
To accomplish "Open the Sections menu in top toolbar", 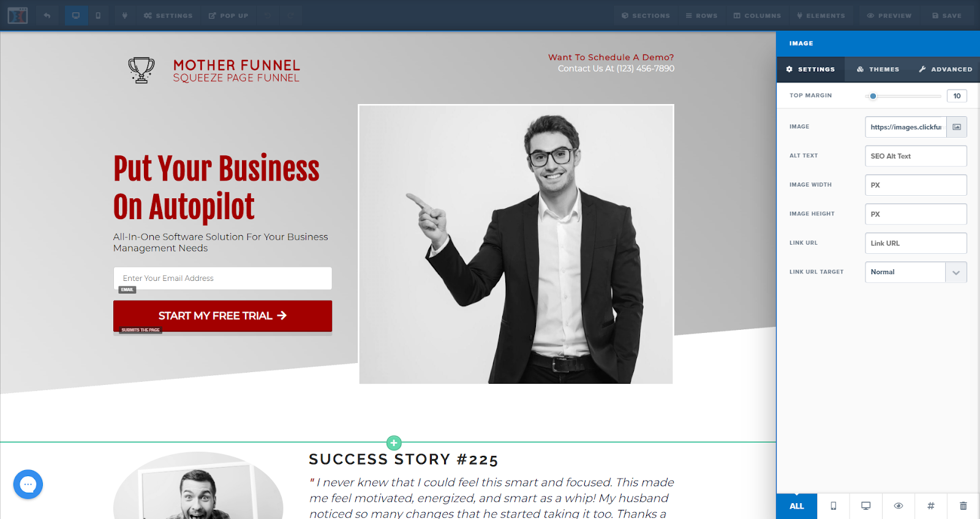I will (x=646, y=15).
